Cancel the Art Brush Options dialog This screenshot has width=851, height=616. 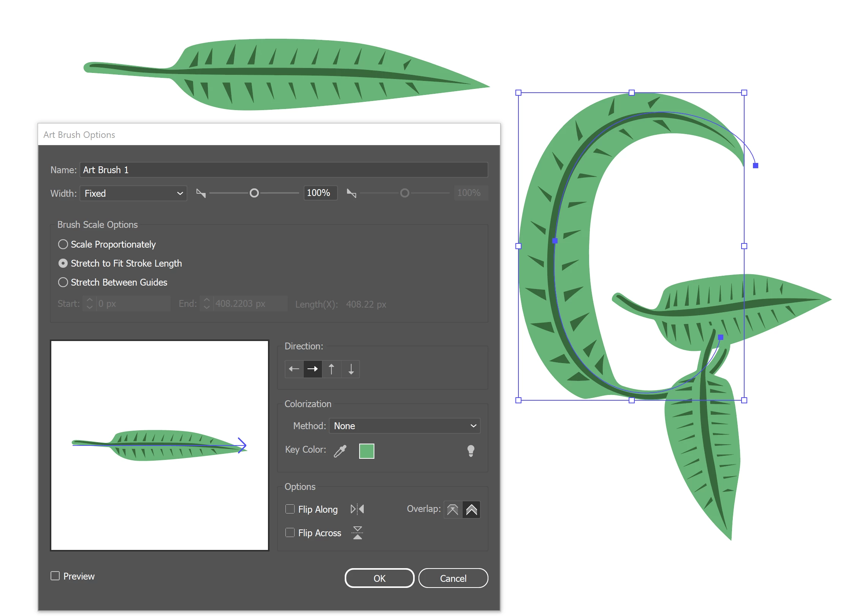[453, 578]
